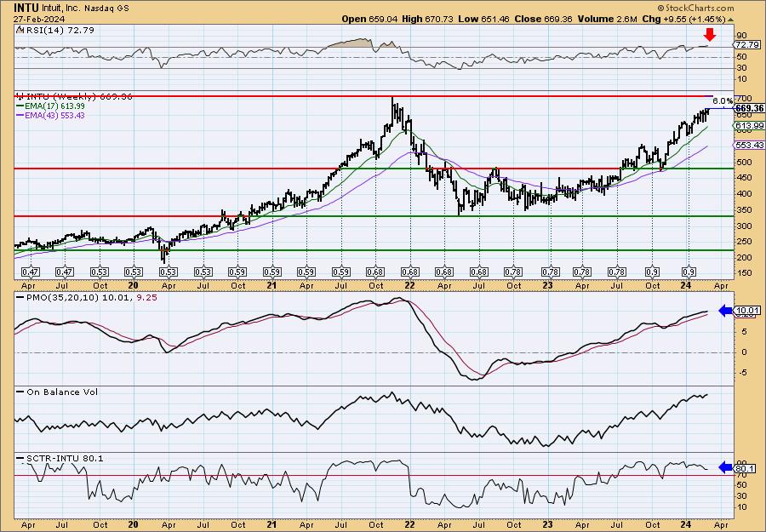This screenshot has width=766, height=532.
Task: Click the 553.43 EMA tag on the right axis
Action: [x=749, y=145]
